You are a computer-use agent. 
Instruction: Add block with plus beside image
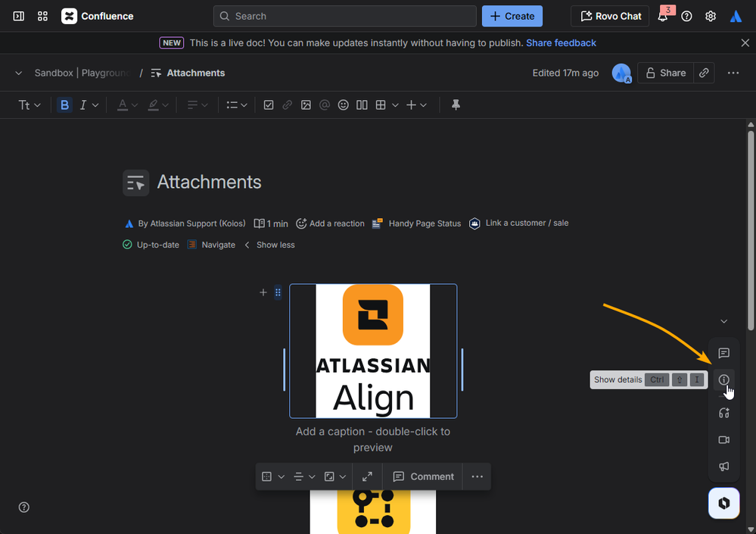tap(263, 292)
